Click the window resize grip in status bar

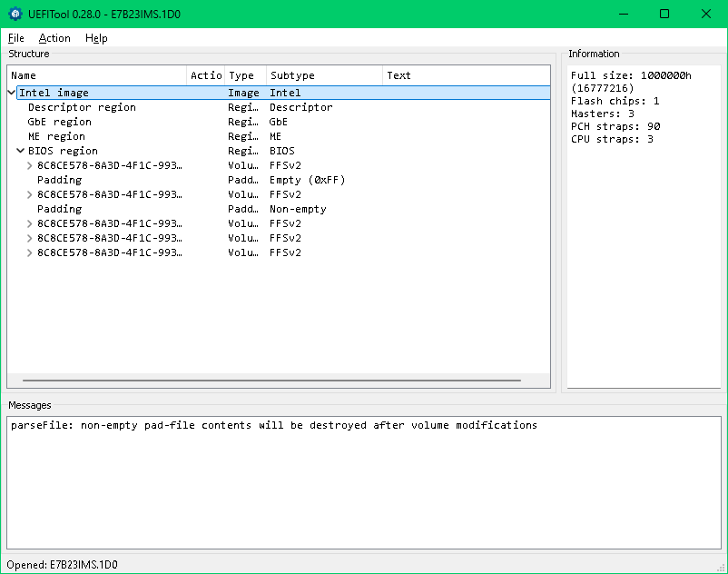click(x=721, y=567)
